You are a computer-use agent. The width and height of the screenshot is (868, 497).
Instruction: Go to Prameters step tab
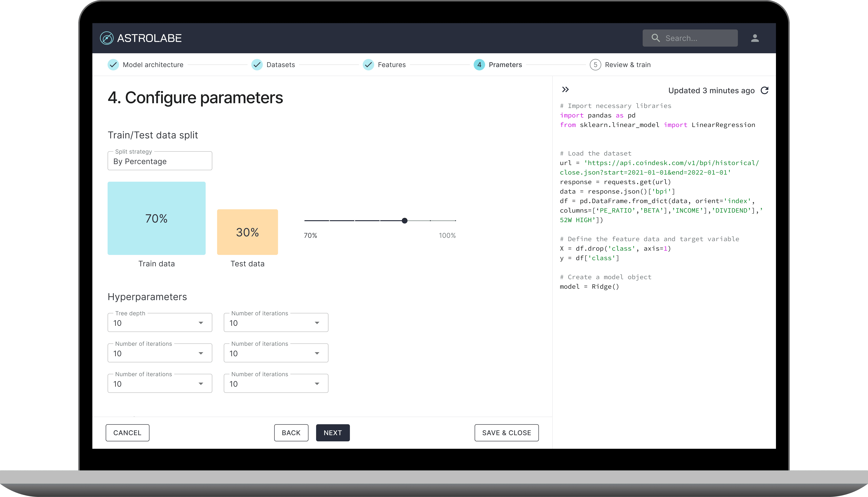click(x=505, y=65)
